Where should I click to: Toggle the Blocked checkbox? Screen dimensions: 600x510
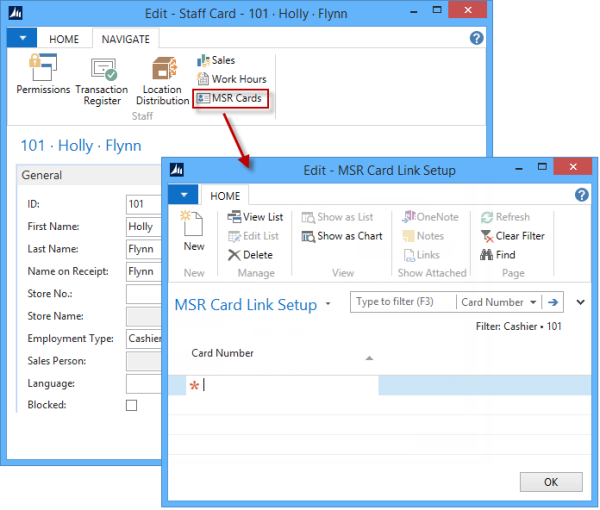click(131, 405)
